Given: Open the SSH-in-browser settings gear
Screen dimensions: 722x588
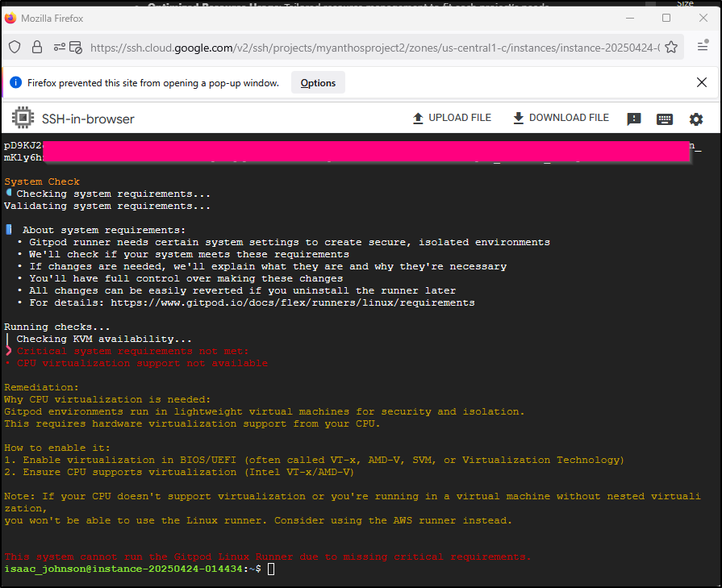Looking at the screenshot, I should [x=696, y=119].
